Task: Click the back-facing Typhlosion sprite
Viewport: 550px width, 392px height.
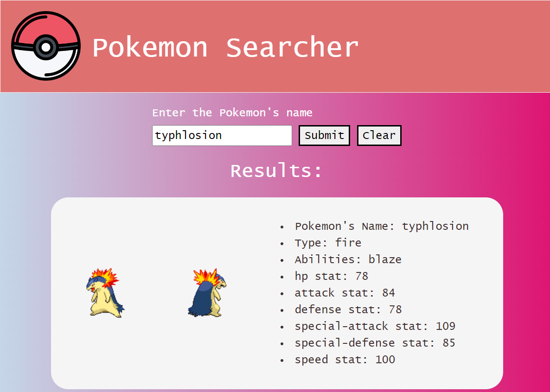Action: (207, 293)
